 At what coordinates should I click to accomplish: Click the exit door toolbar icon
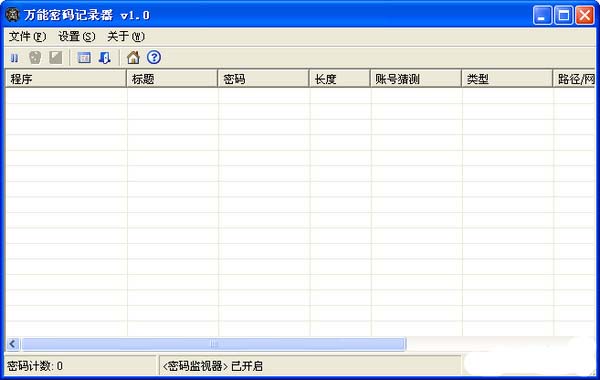click(x=104, y=58)
